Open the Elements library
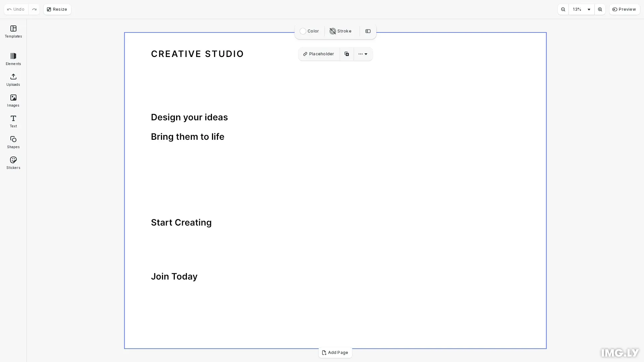 [x=13, y=59]
